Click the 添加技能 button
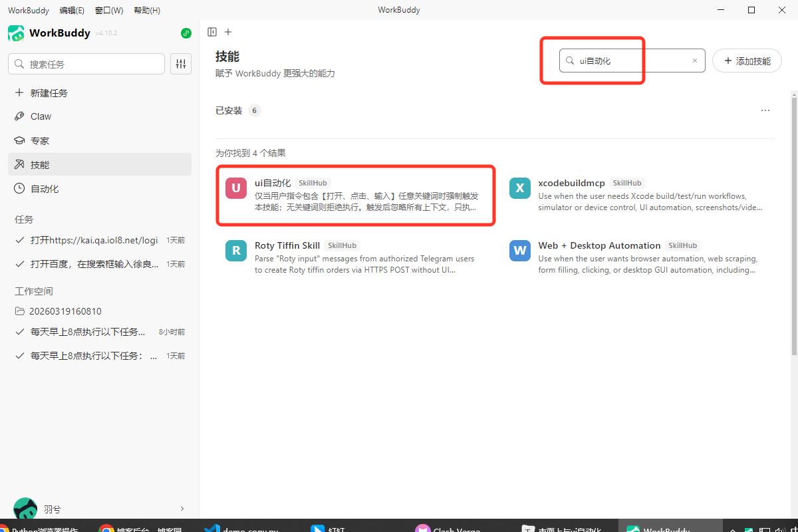This screenshot has height=532, width=798. click(747, 61)
